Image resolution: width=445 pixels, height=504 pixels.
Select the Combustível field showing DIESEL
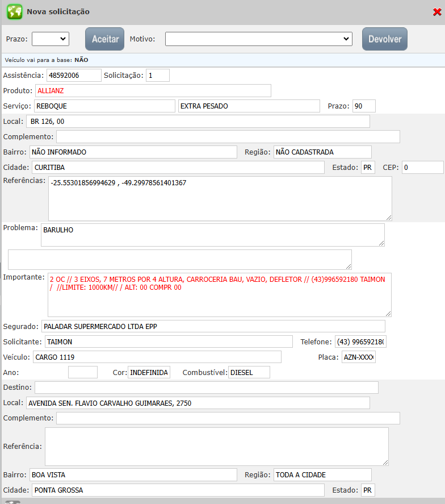(249, 372)
